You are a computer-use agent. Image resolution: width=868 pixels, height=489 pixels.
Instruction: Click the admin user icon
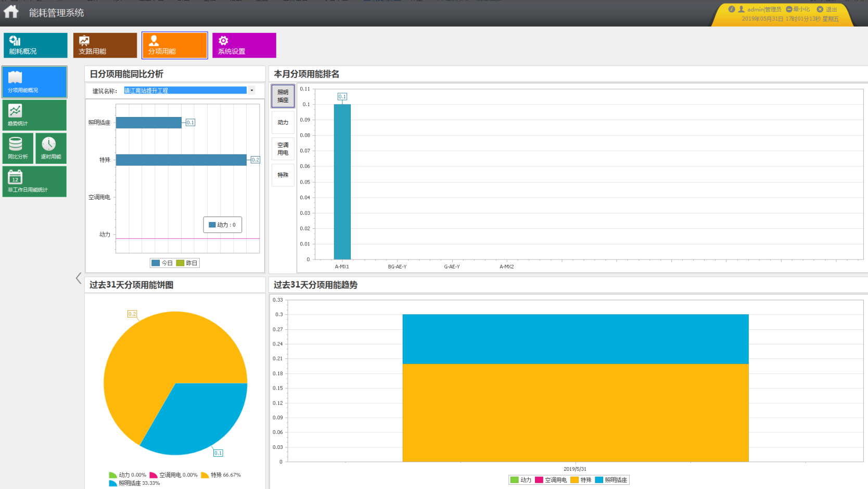coord(742,9)
